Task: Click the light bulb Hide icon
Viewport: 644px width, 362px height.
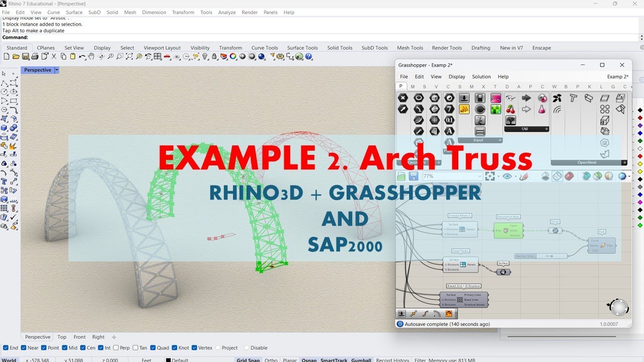Action: pos(205,57)
